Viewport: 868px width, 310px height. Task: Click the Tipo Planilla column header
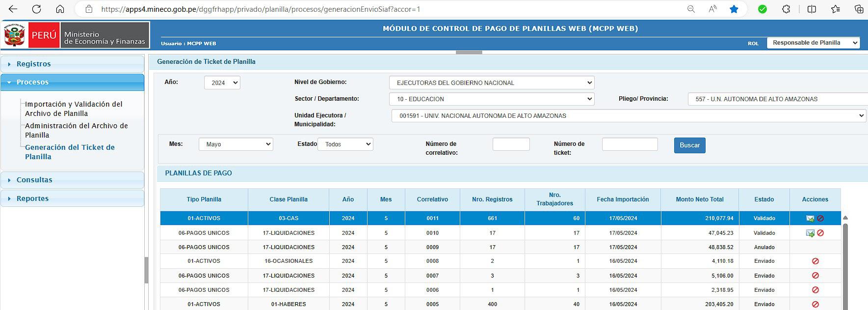[x=204, y=199]
